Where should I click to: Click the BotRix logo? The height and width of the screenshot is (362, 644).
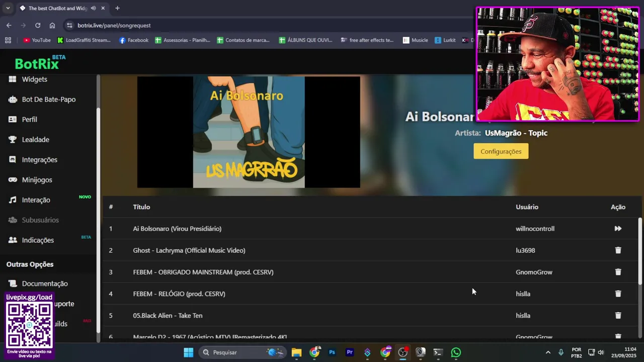pos(40,63)
